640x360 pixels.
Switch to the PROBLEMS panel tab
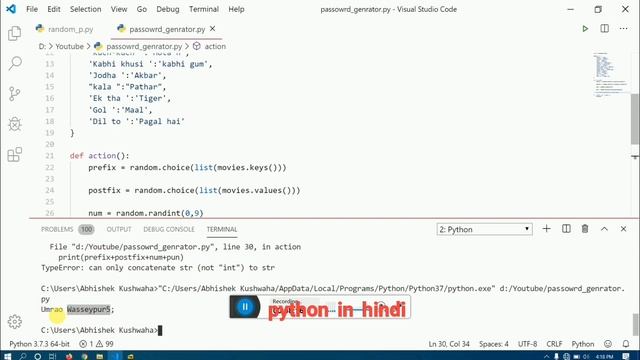pos(57,229)
